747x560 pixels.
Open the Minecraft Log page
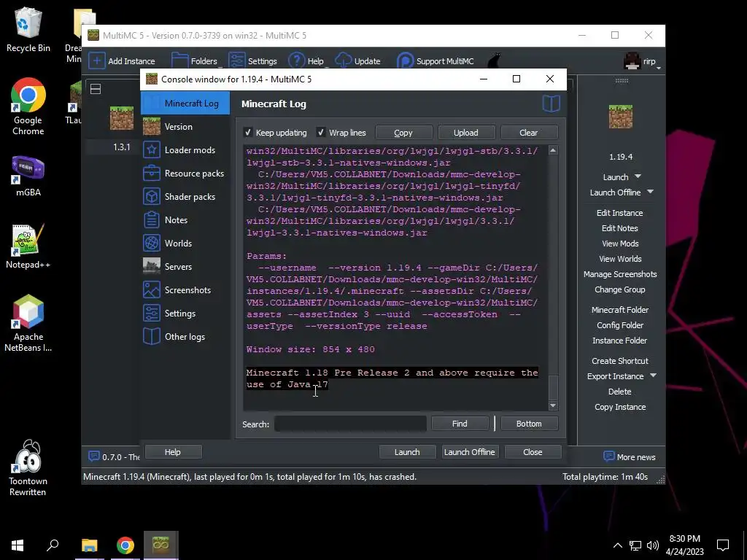coord(185,103)
